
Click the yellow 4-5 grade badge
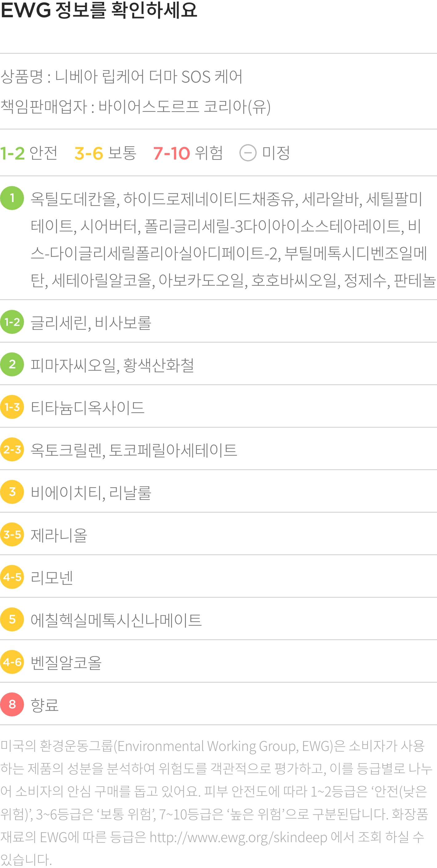click(x=12, y=577)
